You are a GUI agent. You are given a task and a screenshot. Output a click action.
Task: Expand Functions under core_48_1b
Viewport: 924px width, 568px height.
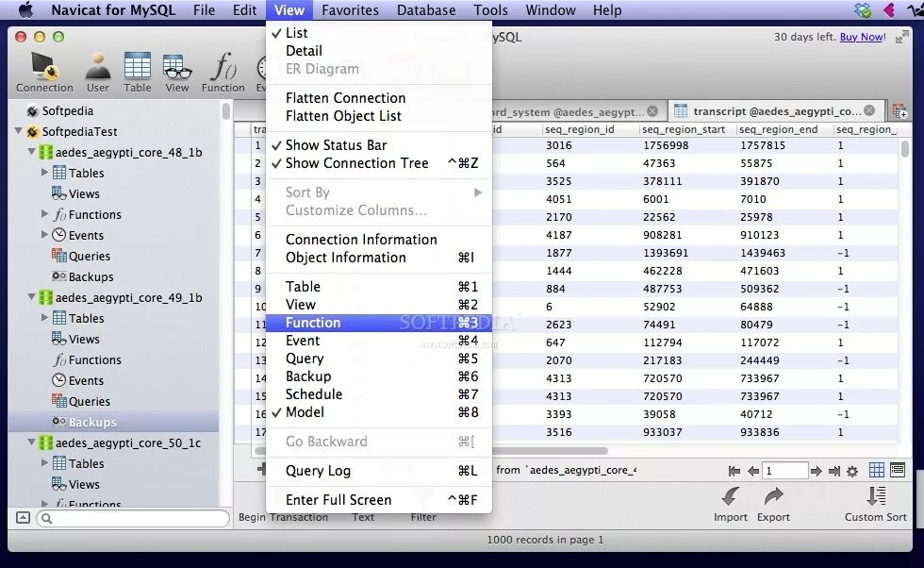point(45,213)
